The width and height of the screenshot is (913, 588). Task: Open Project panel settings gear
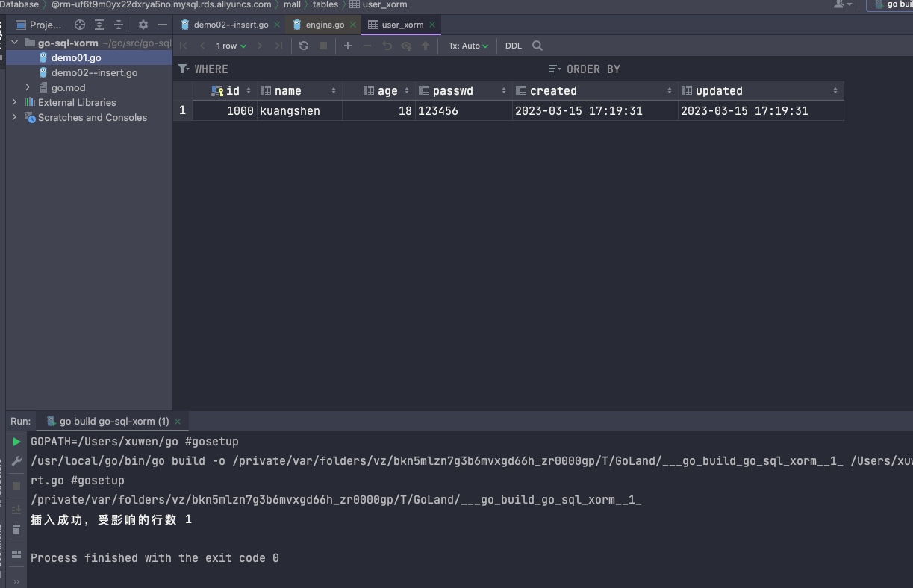143,25
